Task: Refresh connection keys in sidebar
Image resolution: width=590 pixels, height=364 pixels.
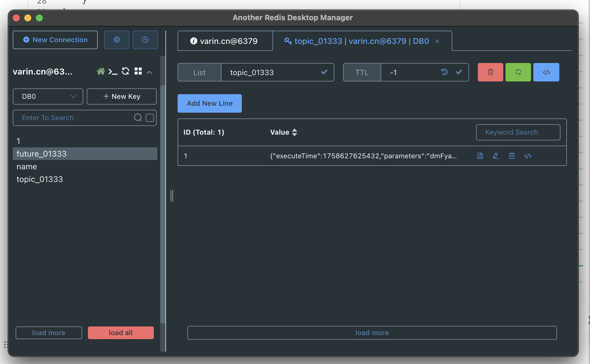Action: click(126, 71)
